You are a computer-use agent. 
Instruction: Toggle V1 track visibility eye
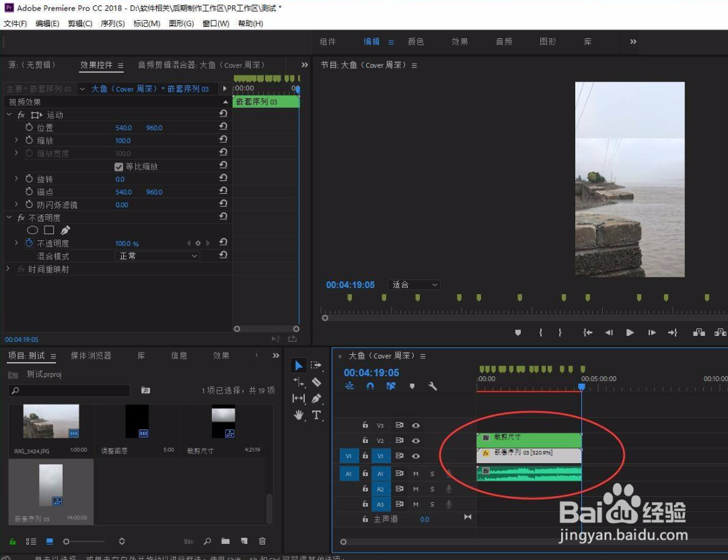pyautogui.click(x=416, y=456)
